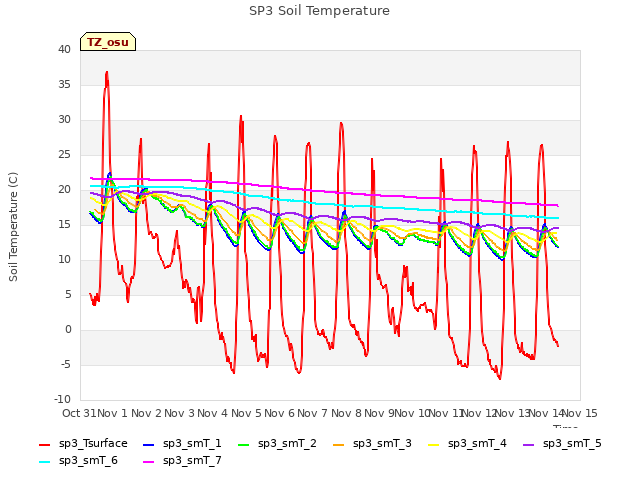Viewport: 640px width, 480px height.
Task: Click the Oct 31 x-axis tick label
Action: tap(79, 413)
